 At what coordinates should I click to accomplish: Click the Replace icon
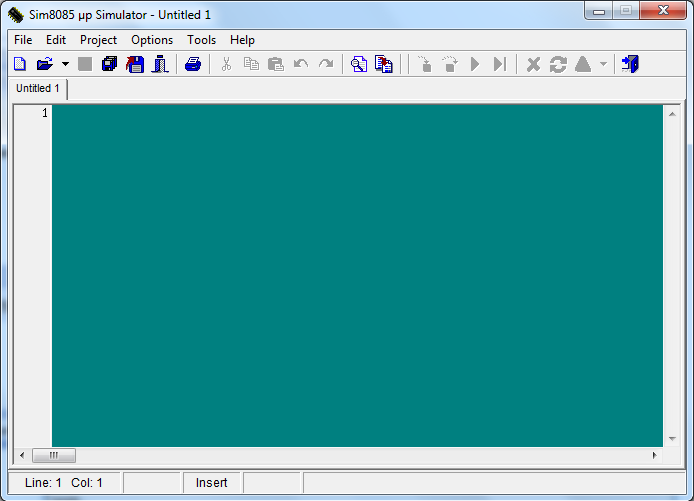pyautogui.click(x=384, y=64)
